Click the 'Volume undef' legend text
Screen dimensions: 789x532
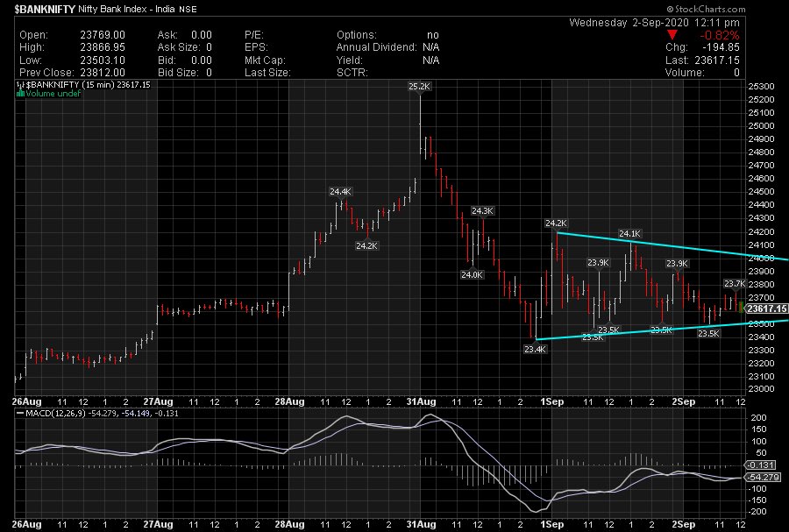point(53,94)
